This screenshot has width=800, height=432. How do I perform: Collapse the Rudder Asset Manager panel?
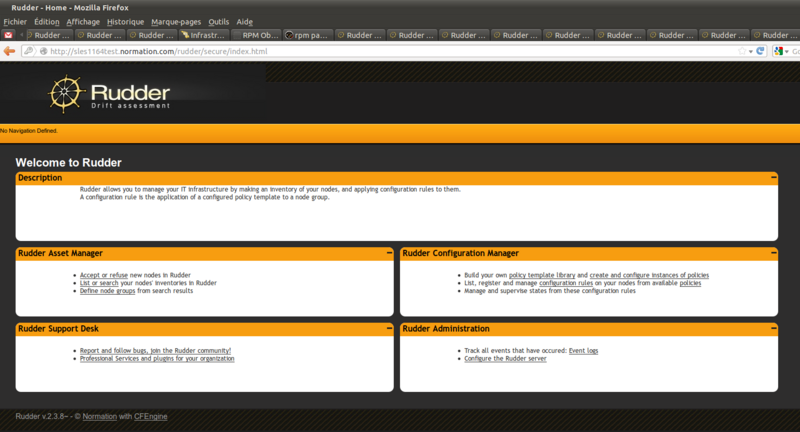point(389,253)
